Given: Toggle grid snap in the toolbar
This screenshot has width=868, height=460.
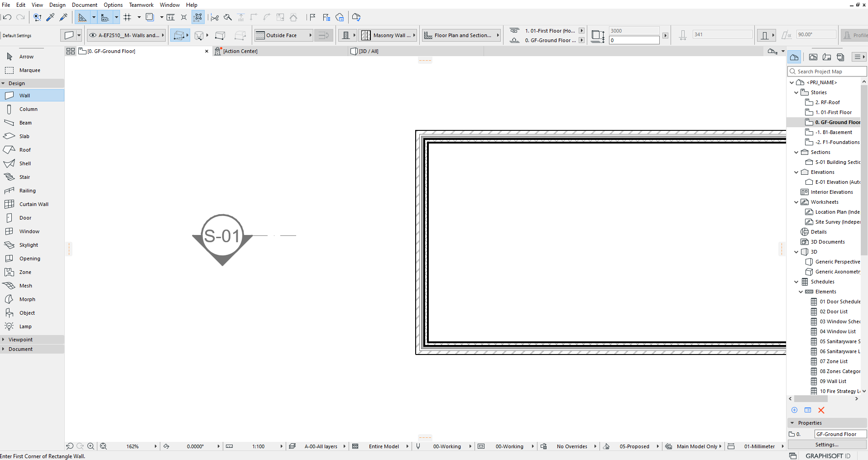Looking at the screenshot, I should click(x=128, y=17).
